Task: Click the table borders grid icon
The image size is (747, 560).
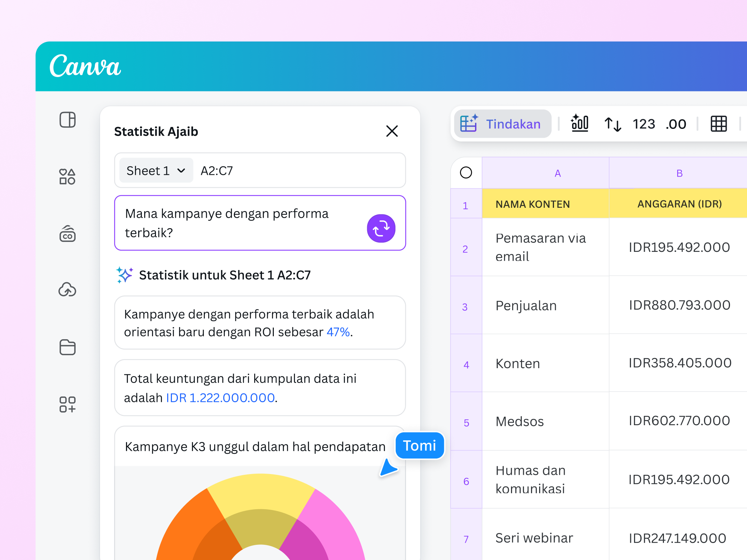Action: tap(718, 124)
